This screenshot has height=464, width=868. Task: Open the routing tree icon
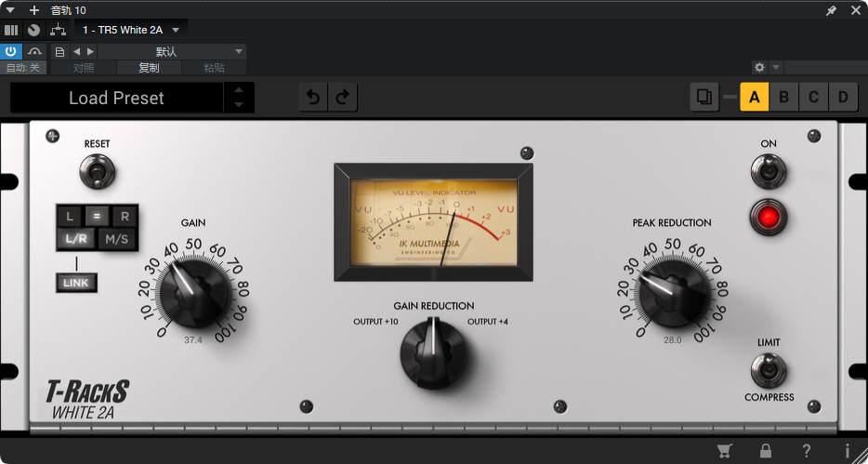tap(57, 30)
